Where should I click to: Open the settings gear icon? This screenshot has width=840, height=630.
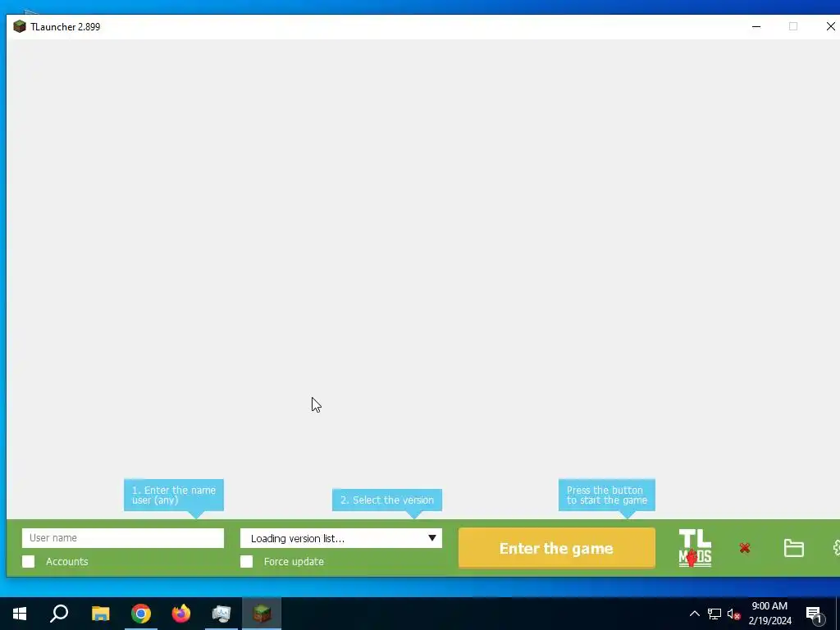pos(836,548)
